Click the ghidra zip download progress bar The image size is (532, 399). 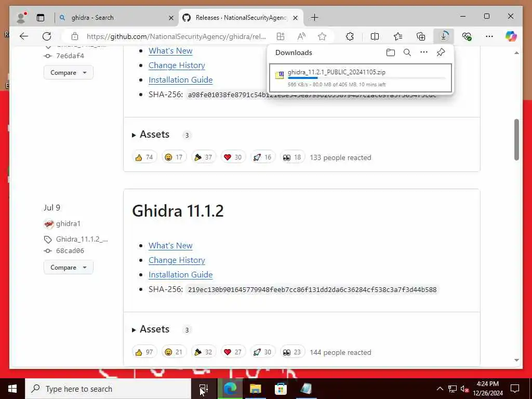[366, 78]
